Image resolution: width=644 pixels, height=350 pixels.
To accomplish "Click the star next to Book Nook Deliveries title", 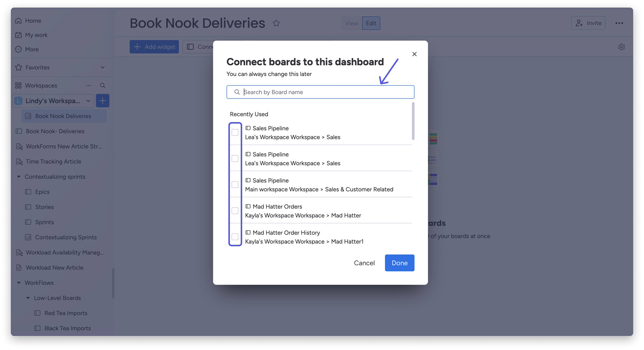I will tap(276, 23).
